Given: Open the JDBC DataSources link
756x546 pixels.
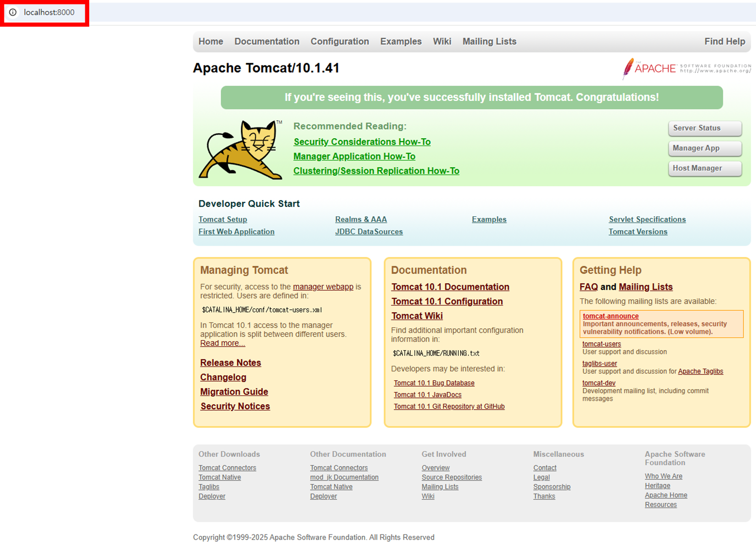Looking at the screenshot, I should (369, 232).
